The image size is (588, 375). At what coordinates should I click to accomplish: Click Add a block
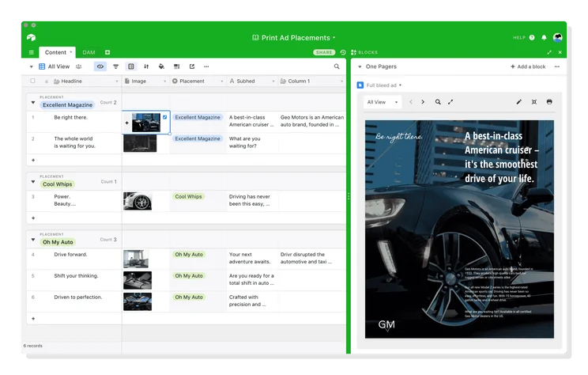528,66
